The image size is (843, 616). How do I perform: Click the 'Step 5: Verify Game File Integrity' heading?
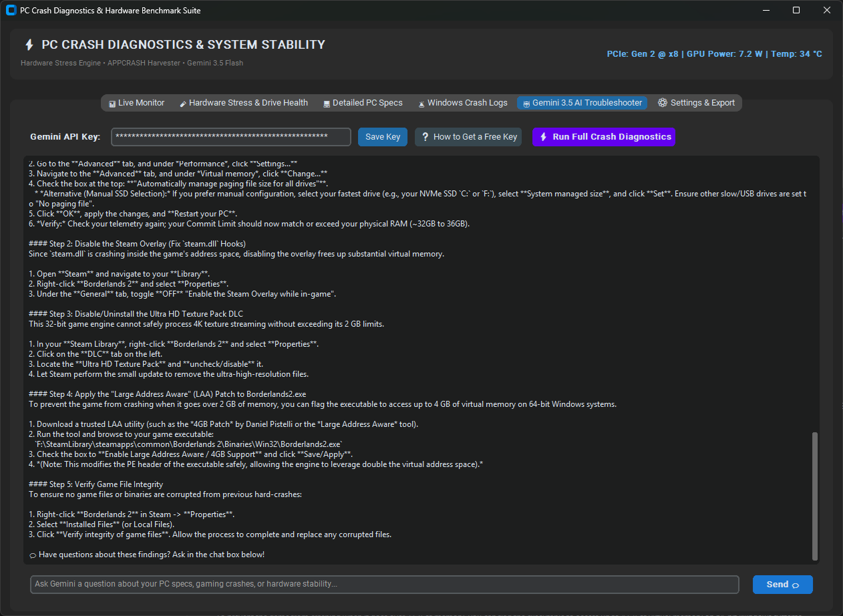tap(96, 484)
